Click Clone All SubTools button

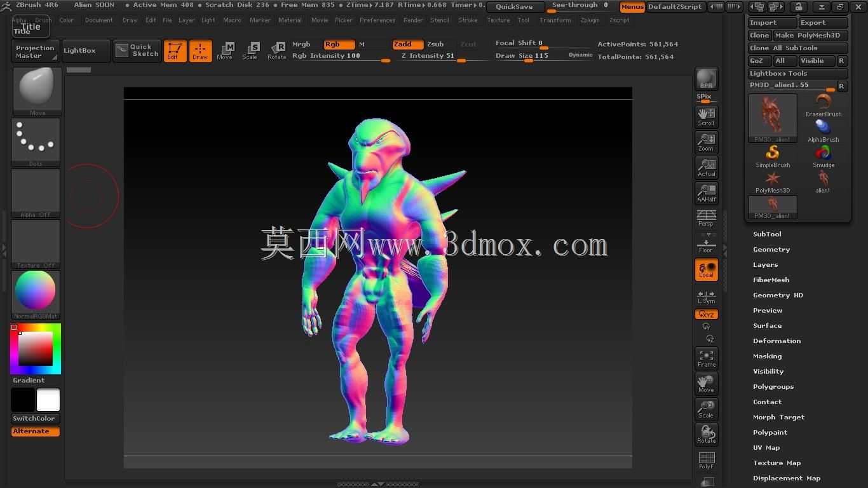click(x=798, y=48)
